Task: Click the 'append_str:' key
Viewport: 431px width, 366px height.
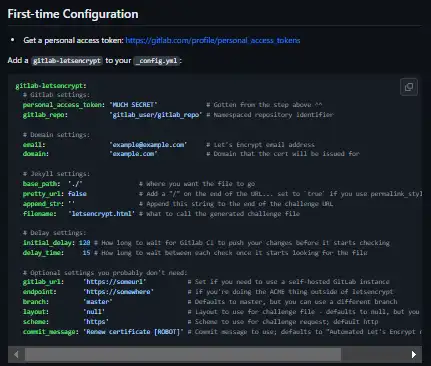Action: pyautogui.click(x=43, y=204)
